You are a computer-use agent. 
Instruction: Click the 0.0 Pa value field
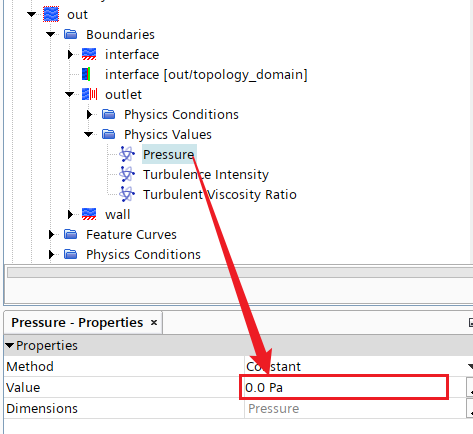(x=344, y=387)
